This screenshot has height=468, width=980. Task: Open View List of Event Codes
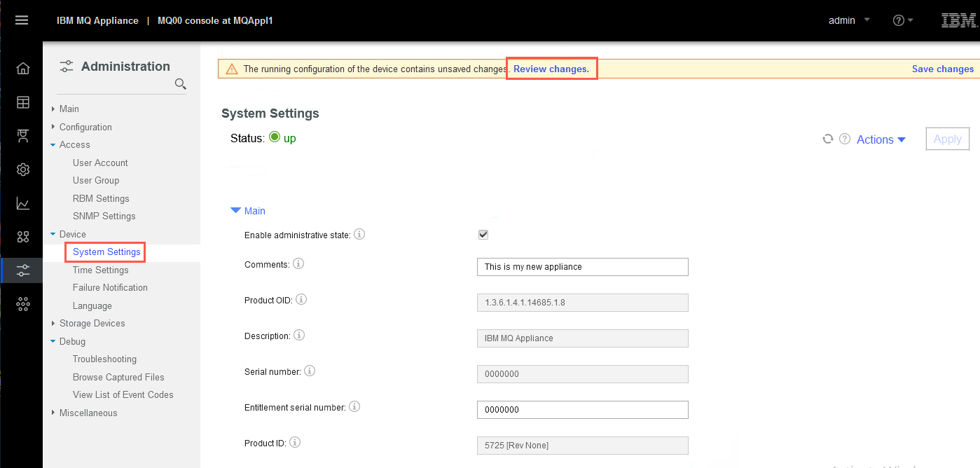[x=123, y=394]
